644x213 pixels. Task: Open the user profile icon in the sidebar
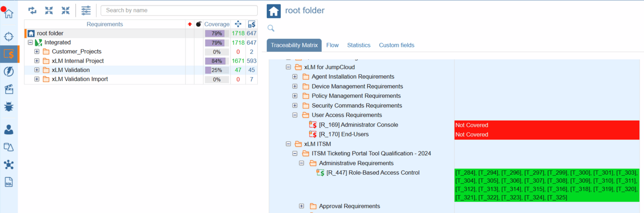tap(8, 130)
